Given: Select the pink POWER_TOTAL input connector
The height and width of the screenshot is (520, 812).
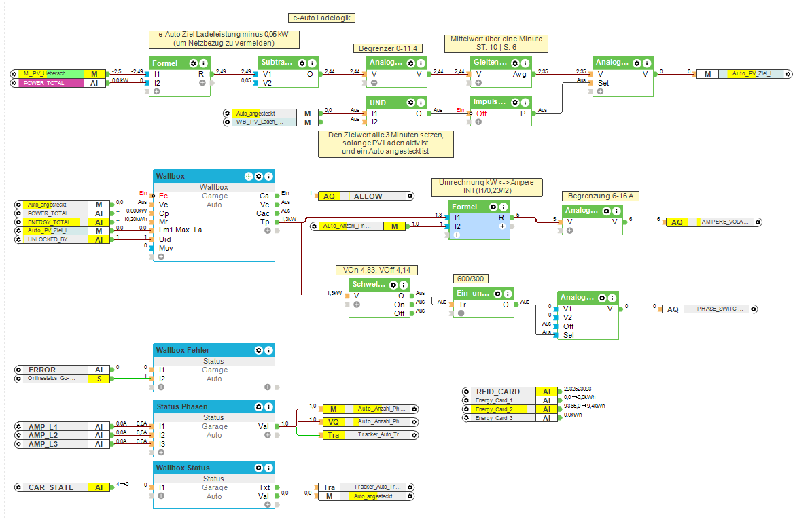Looking at the screenshot, I should (58, 83).
